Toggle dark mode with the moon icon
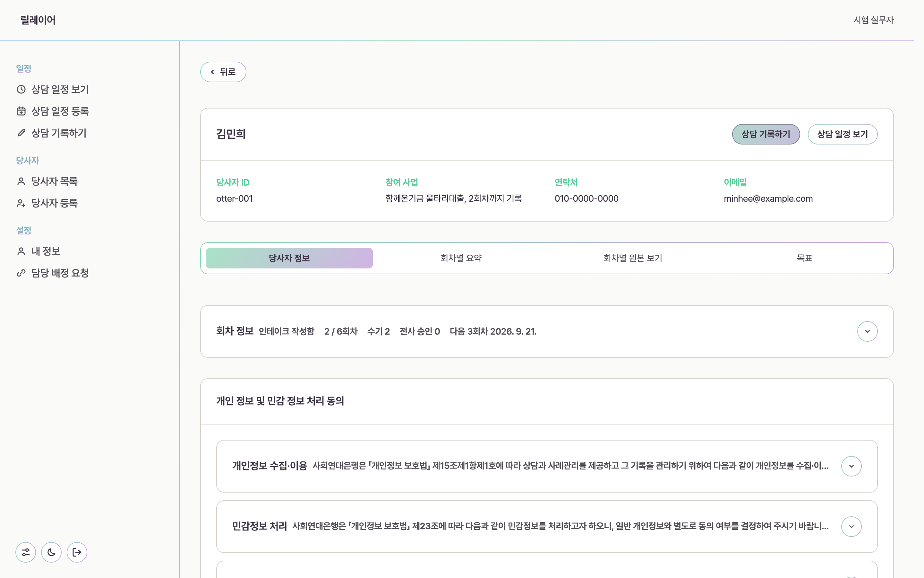924x578 pixels. click(x=51, y=552)
